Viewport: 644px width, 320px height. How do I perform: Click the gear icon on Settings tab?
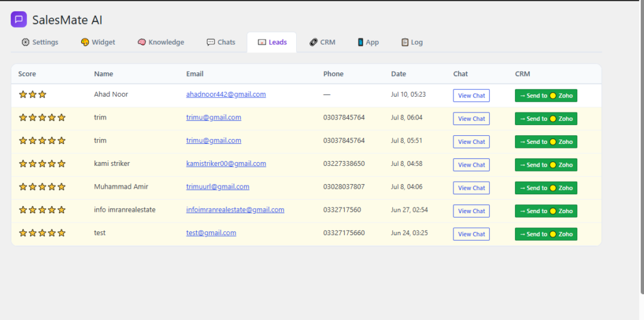[25, 42]
